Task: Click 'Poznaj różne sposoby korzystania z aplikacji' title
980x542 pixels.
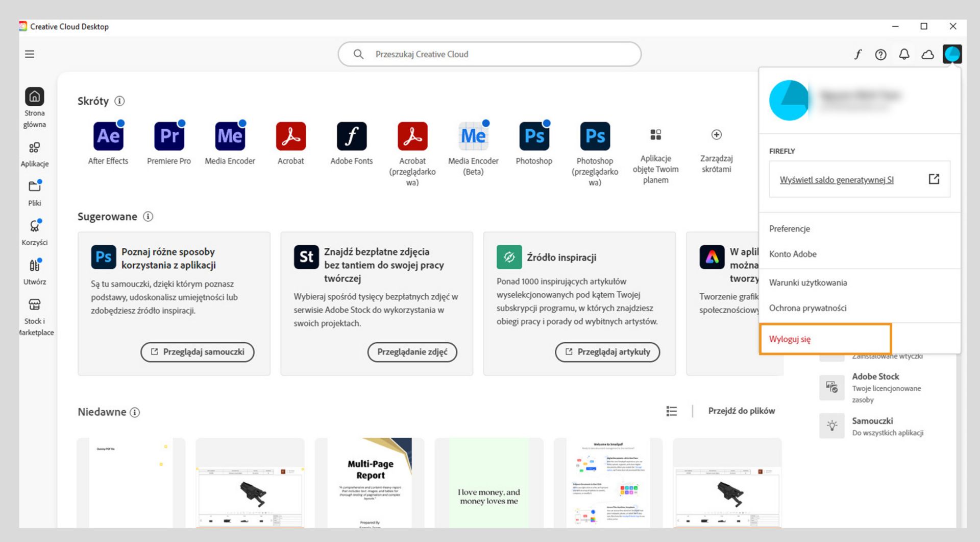Action: coord(168,258)
